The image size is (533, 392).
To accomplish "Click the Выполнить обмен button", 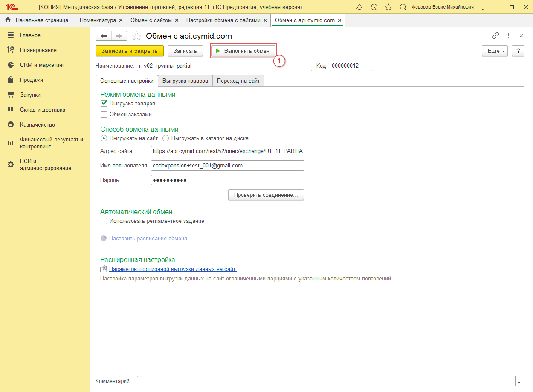I will 243,51.
